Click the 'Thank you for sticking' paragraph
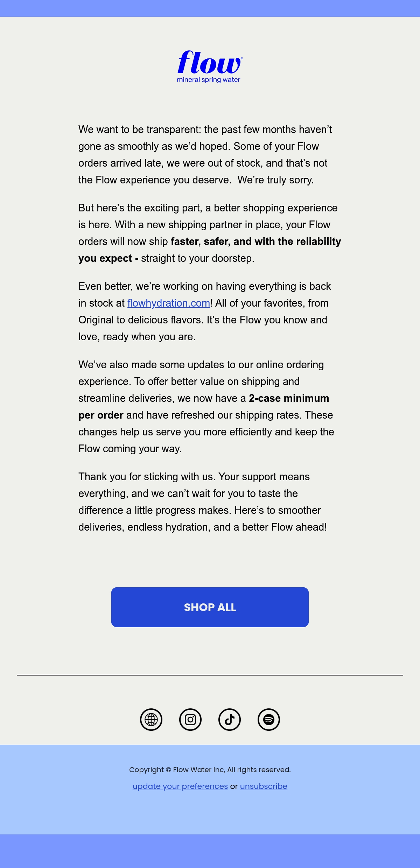The width and height of the screenshot is (420, 868). (203, 502)
